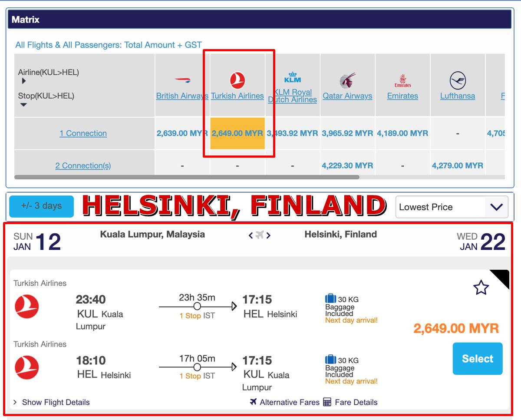Select Qatar 4,229.30 MYR two-connection fare
Screen dimensions: 521x420
[x=347, y=165]
